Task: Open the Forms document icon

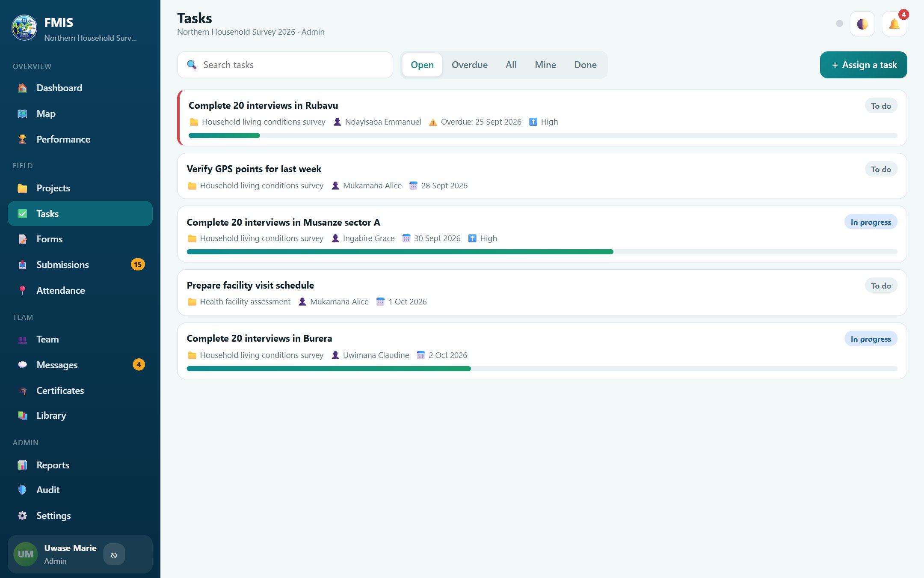Action: (22, 239)
